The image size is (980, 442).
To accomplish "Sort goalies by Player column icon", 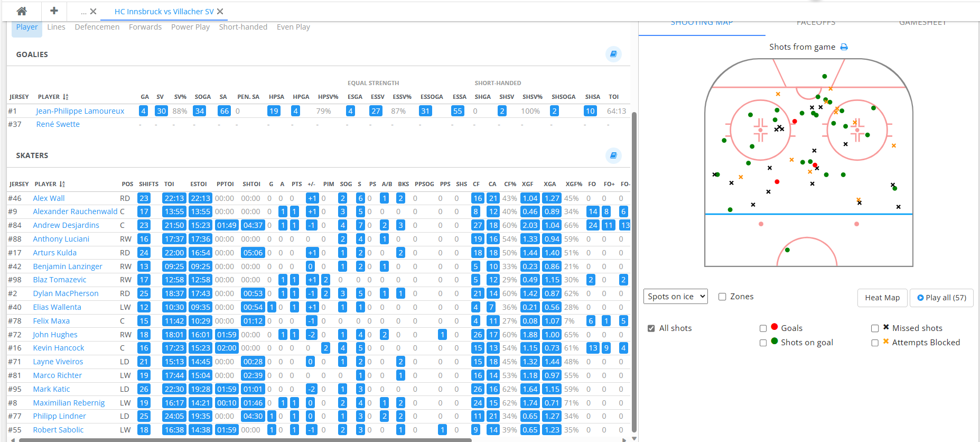I will [66, 97].
